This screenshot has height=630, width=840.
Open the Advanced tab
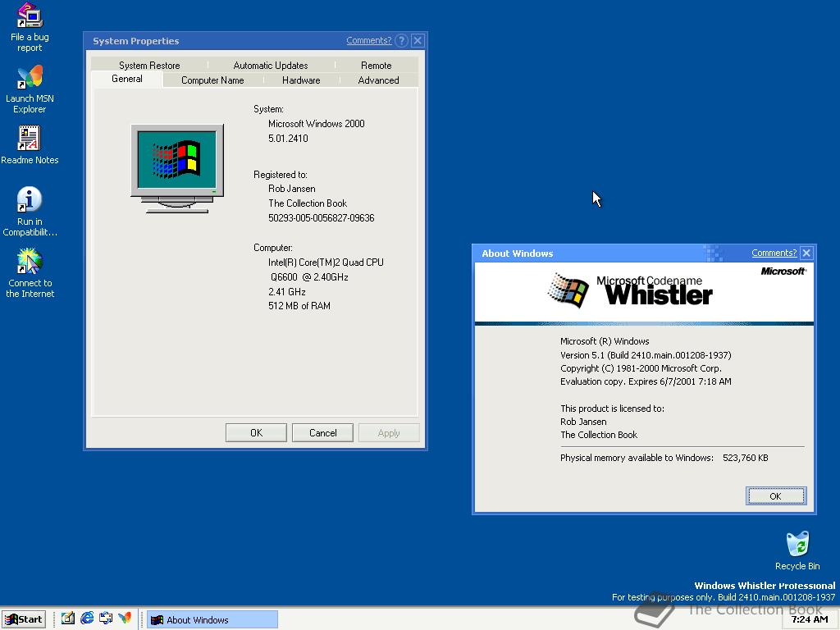378,80
